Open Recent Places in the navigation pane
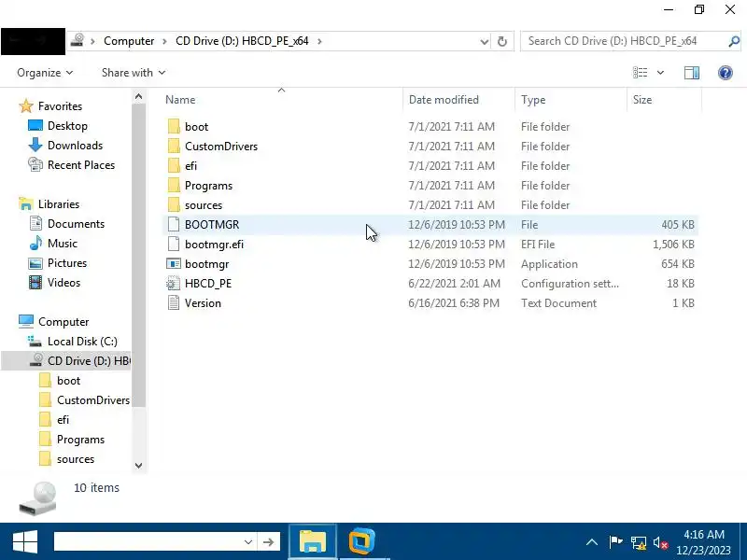The image size is (747, 560). (x=81, y=165)
